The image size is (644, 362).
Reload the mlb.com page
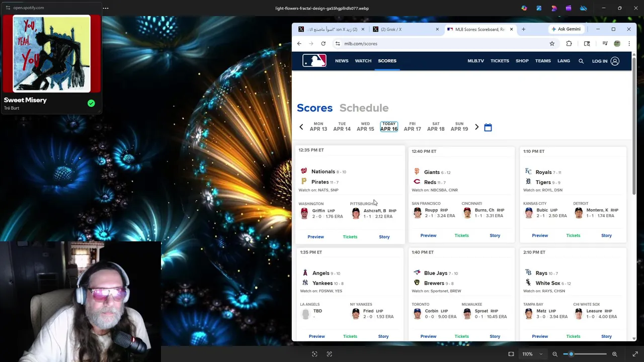(x=323, y=44)
